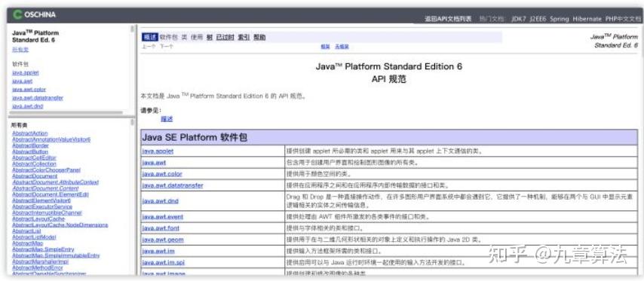644x281 pixels.
Task: Open the AbstractDocument.AttributeContext class link
Action: click(x=56, y=182)
